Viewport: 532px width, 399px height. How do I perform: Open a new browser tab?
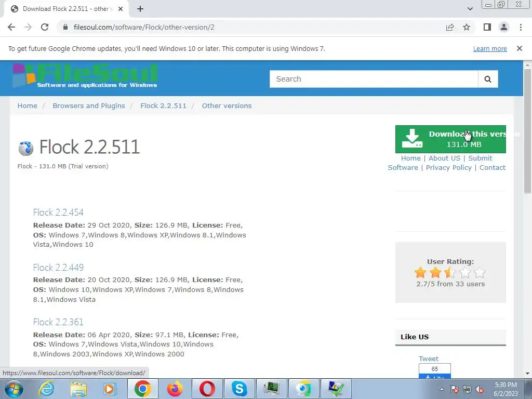tap(140, 9)
